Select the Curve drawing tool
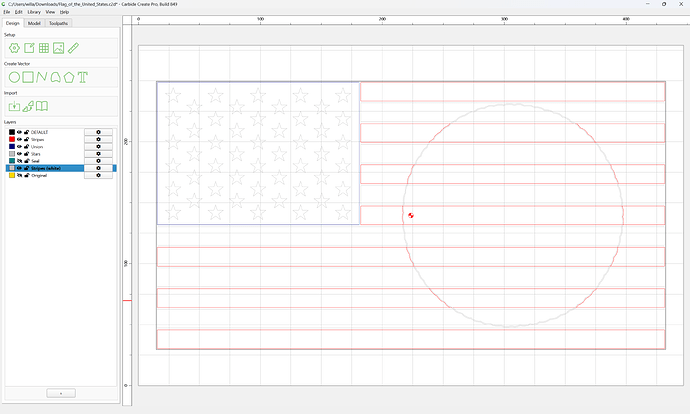 55,77
